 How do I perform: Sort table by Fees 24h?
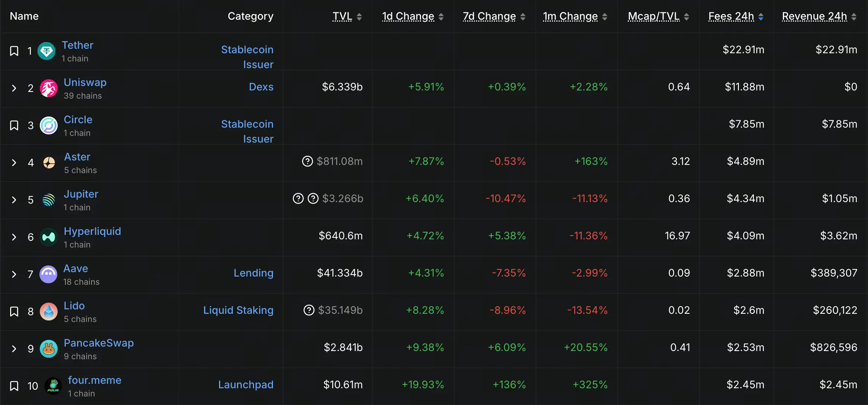tap(731, 16)
